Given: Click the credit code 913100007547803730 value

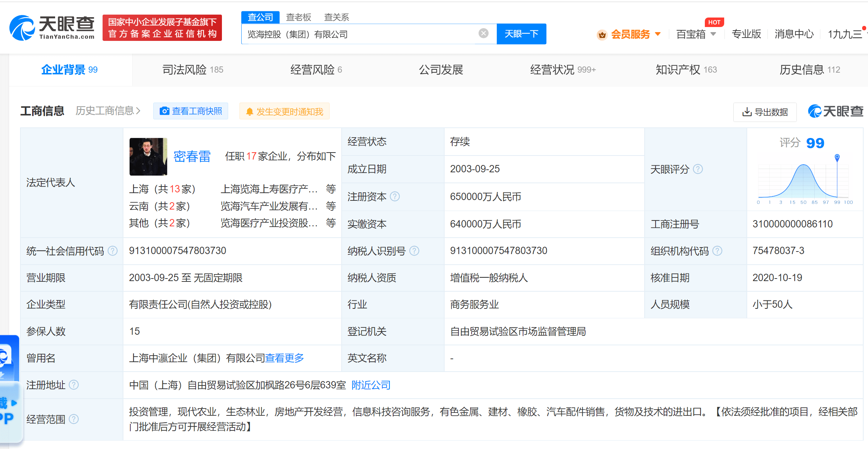Looking at the screenshot, I should [177, 251].
